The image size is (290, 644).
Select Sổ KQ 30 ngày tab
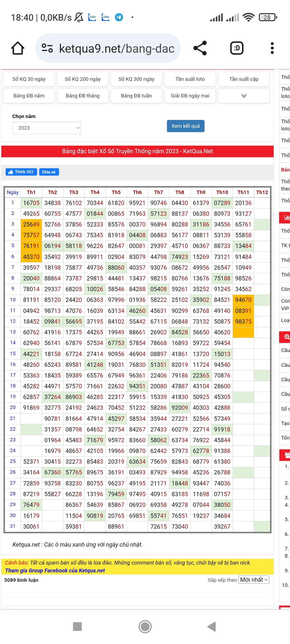(29, 79)
